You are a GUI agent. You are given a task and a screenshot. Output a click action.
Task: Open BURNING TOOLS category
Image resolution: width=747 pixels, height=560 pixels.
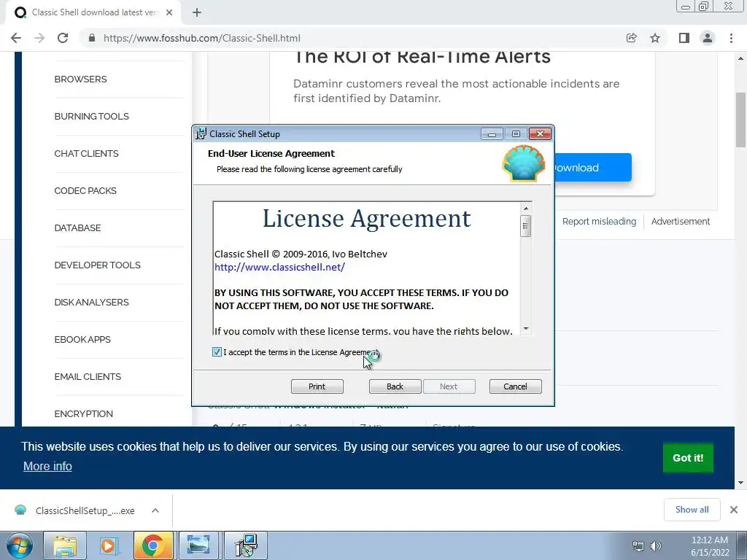pos(91,116)
